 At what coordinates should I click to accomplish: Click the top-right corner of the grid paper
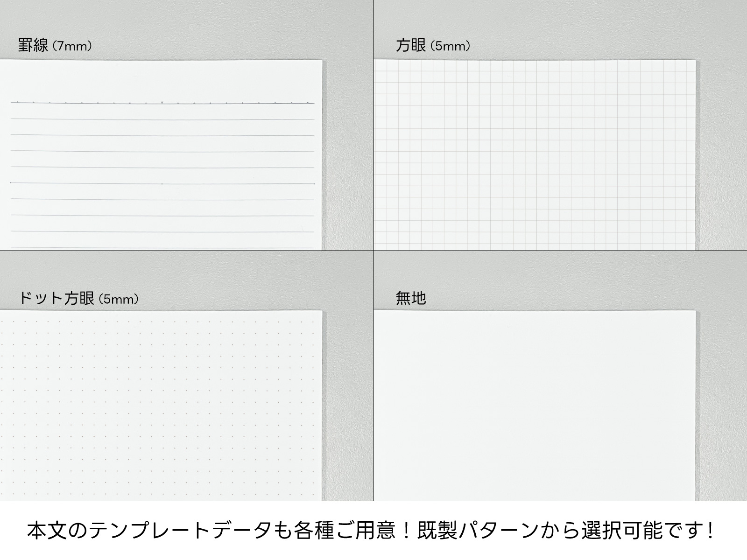(695, 61)
